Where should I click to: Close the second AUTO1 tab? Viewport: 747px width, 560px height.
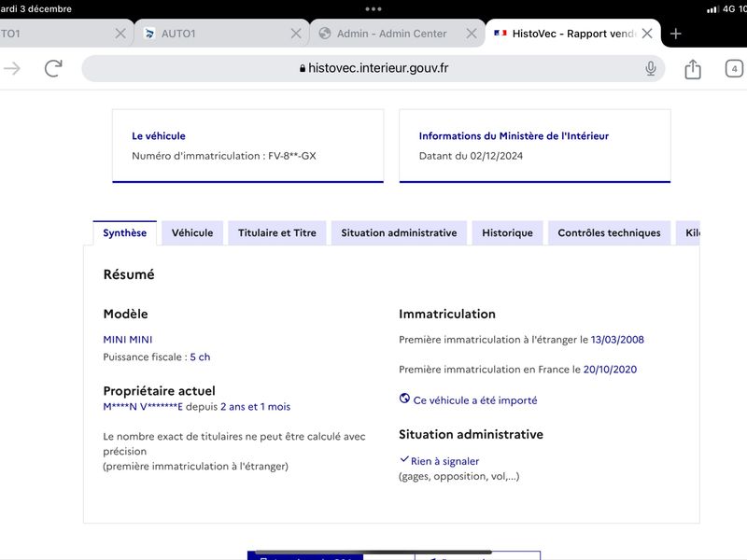pos(296,34)
